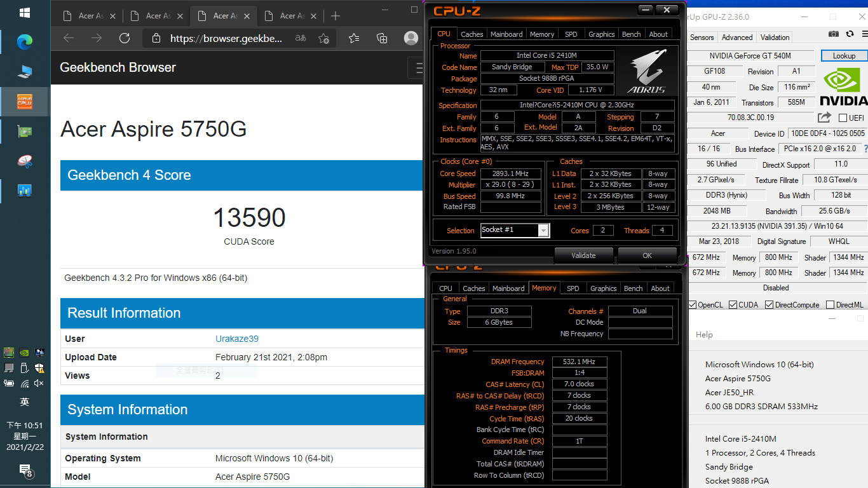Open the notification center with 8 badge
The width and height of the screenshot is (868, 488).
coord(25,471)
